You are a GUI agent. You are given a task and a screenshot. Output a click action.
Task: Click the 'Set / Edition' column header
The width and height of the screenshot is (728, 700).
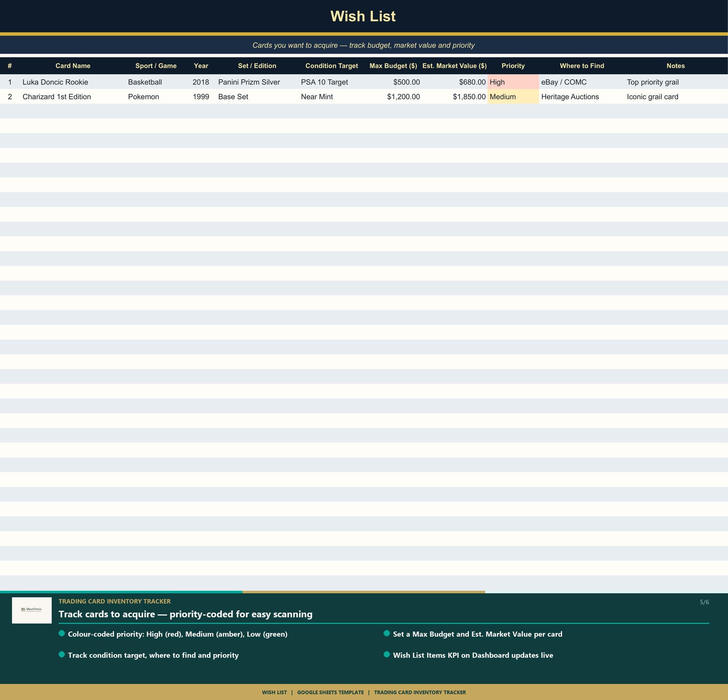pyautogui.click(x=257, y=66)
